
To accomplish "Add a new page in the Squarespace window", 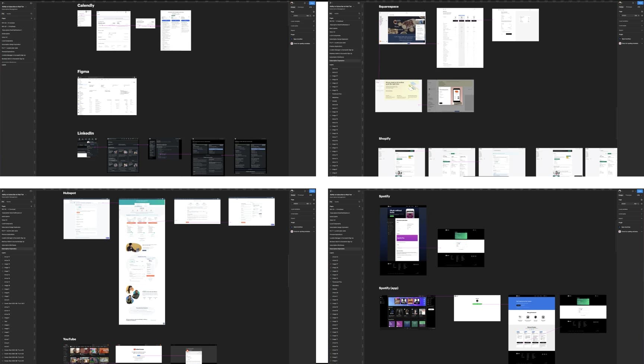I will (x=359, y=18).
